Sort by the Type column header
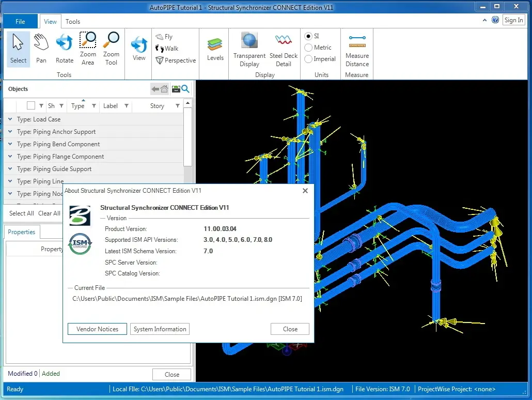532x400 pixels. [77, 105]
